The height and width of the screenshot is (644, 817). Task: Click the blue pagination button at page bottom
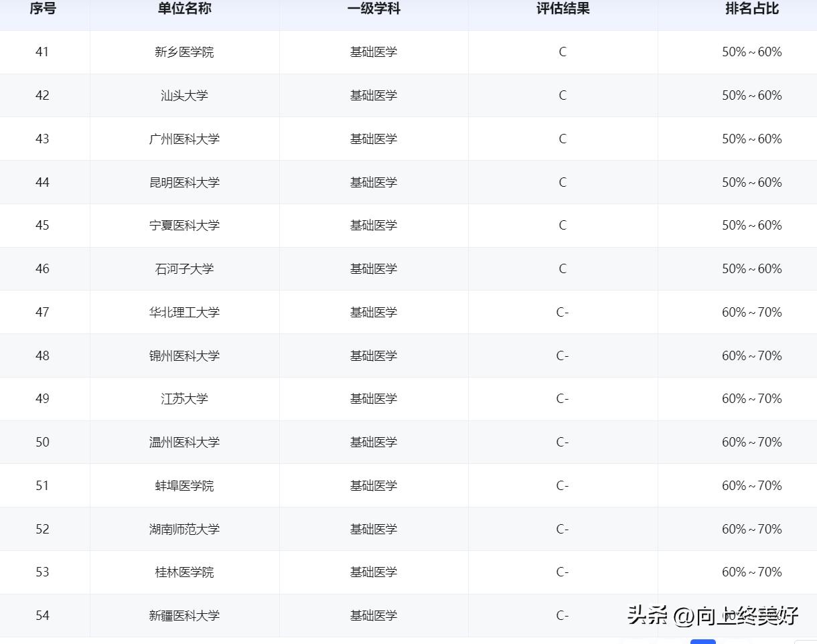pyautogui.click(x=702, y=641)
